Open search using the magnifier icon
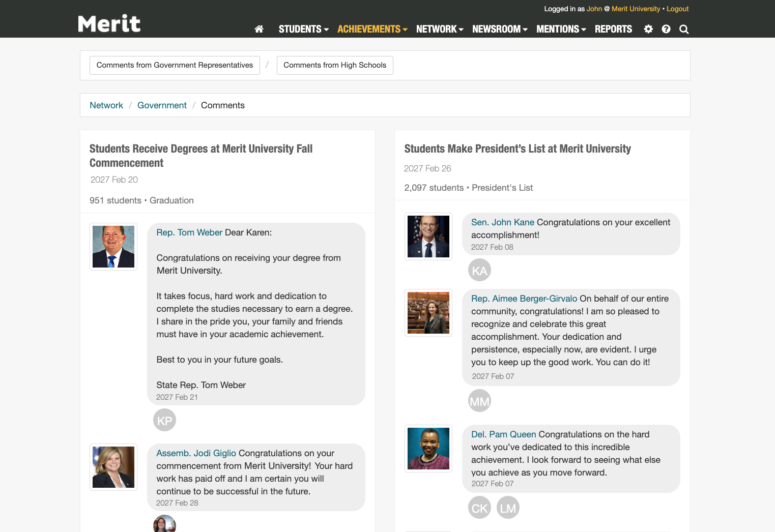The width and height of the screenshot is (775, 532). tap(684, 29)
